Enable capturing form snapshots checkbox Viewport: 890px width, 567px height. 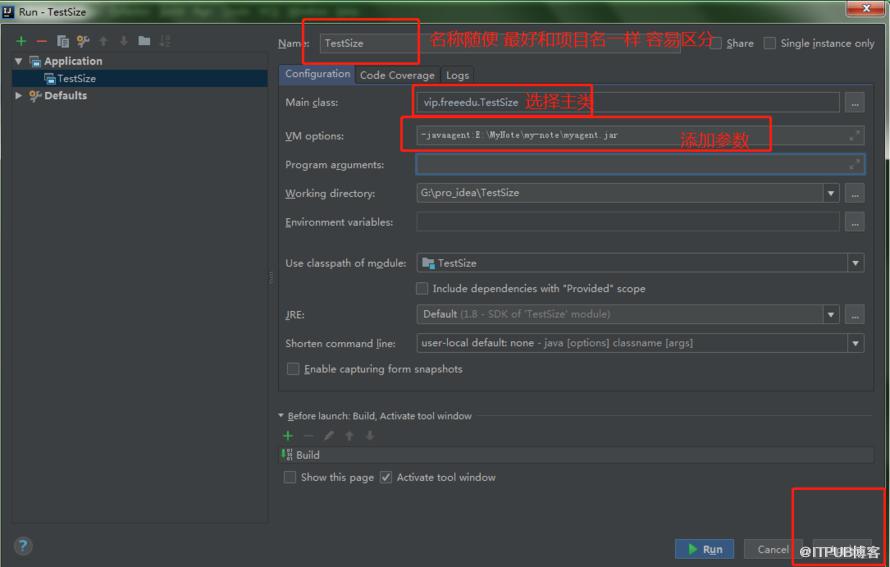click(x=293, y=369)
